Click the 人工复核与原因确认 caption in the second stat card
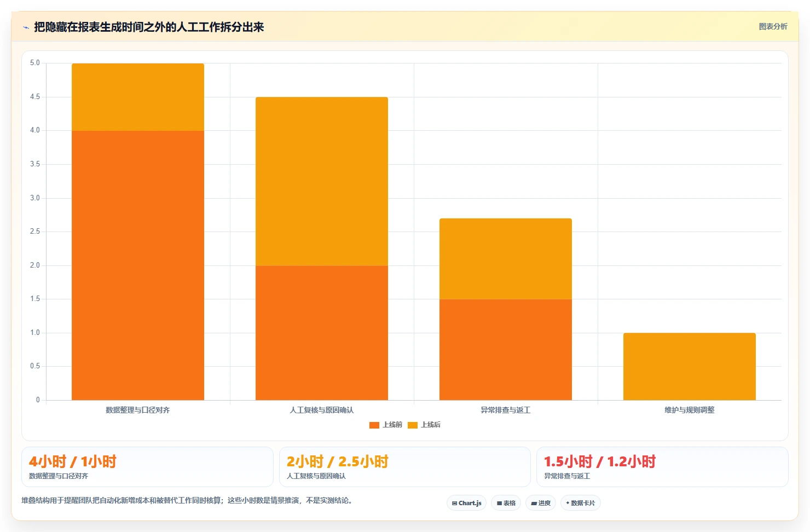Screen dimensions: 810x532 click(x=316, y=476)
